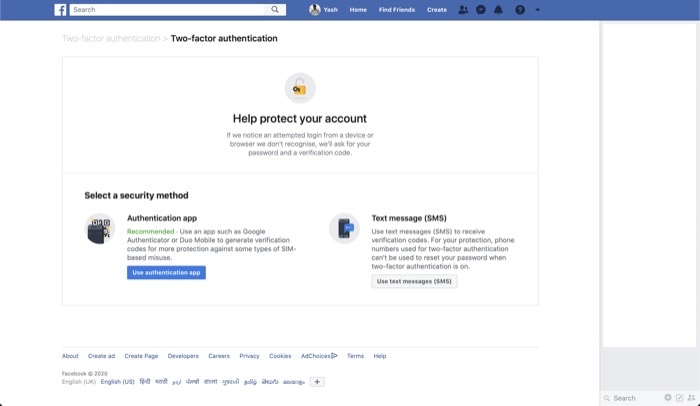700x406 pixels.
Task: Open the AdChoices footer link
Action: point(316,356)
